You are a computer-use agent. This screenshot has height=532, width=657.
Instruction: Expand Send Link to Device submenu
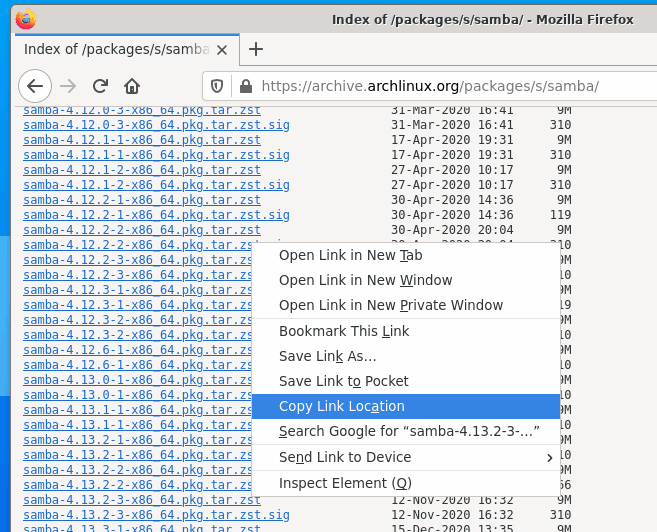coord(406,457)
